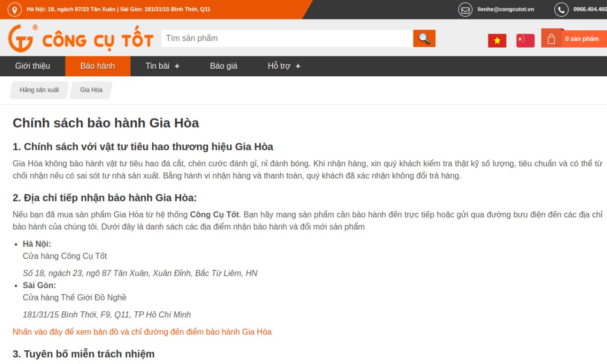
Task: Click the Sài Gòn: list label
Action: (39, 286)
